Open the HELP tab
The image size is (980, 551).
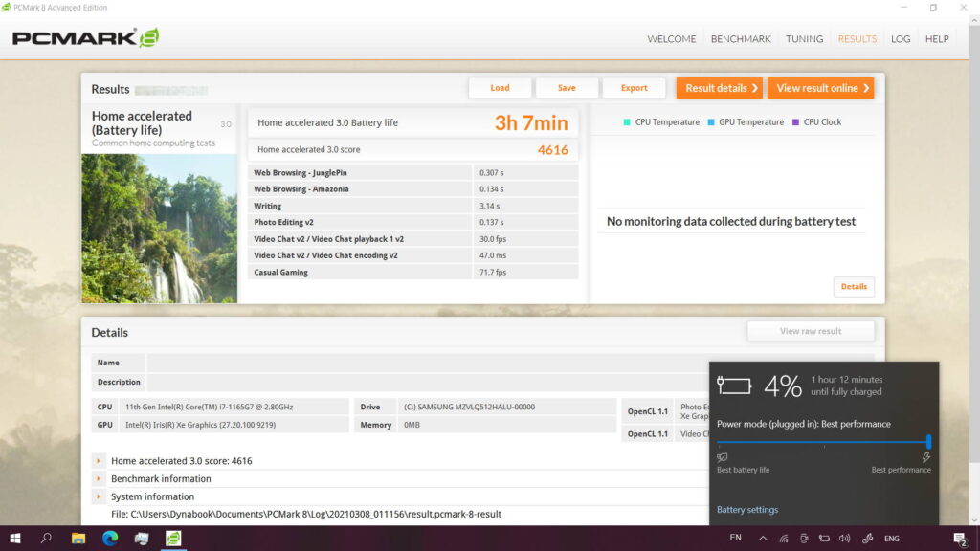pyautogui.click(x=937, y=38)
